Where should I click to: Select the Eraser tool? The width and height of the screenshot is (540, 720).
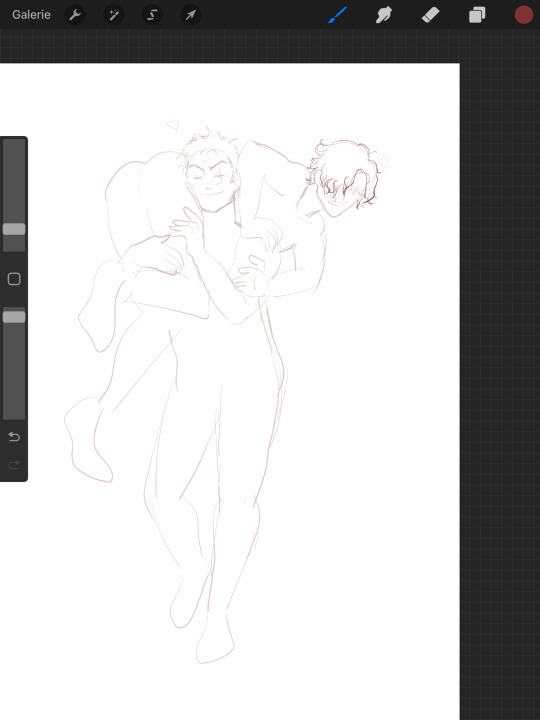click(x=430, y=15)
